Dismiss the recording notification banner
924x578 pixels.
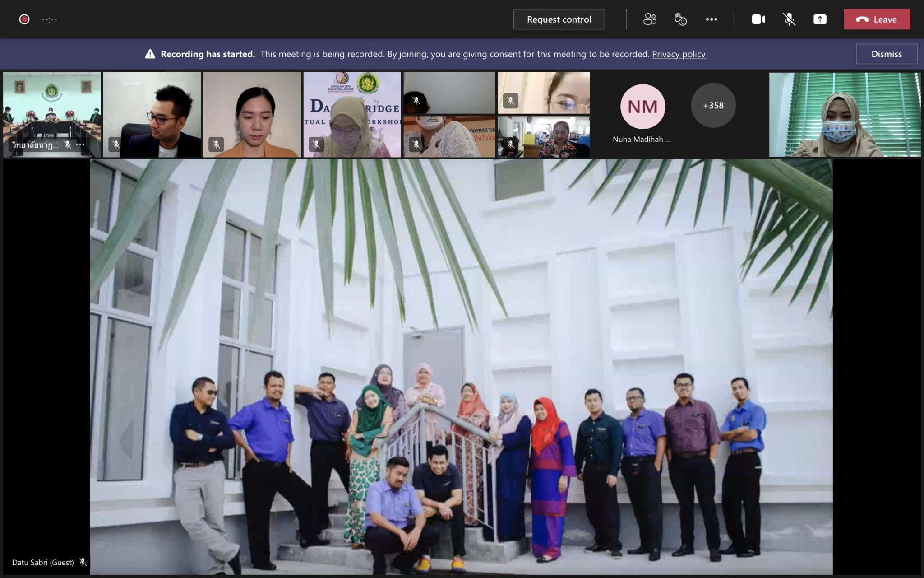(886, 54)
